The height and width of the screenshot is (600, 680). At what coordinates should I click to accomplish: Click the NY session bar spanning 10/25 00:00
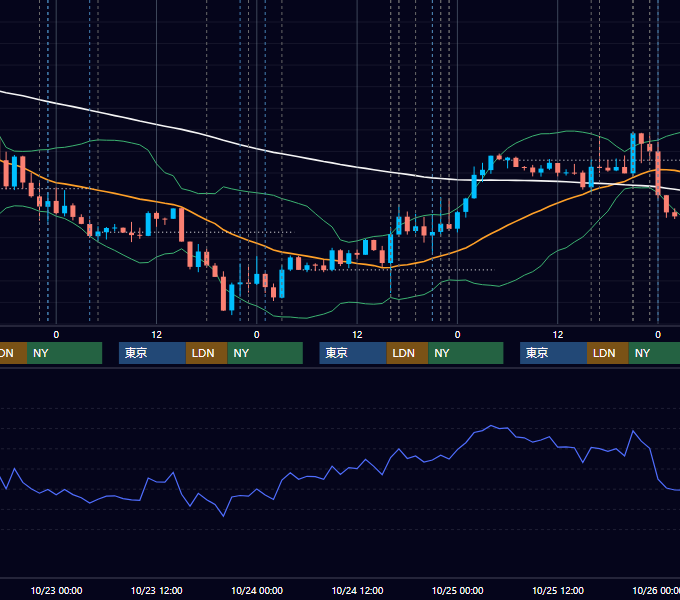[466, 353]
